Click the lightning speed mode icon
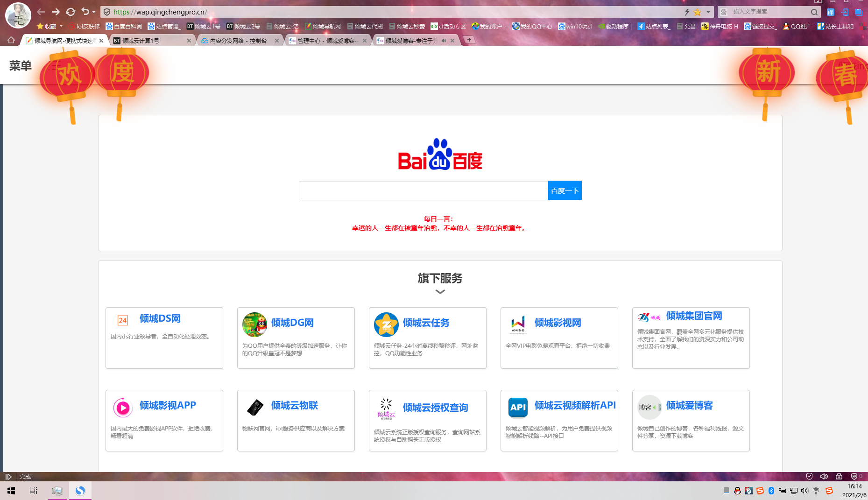Viewport: 868px width, 500px height. coord(687,12)
